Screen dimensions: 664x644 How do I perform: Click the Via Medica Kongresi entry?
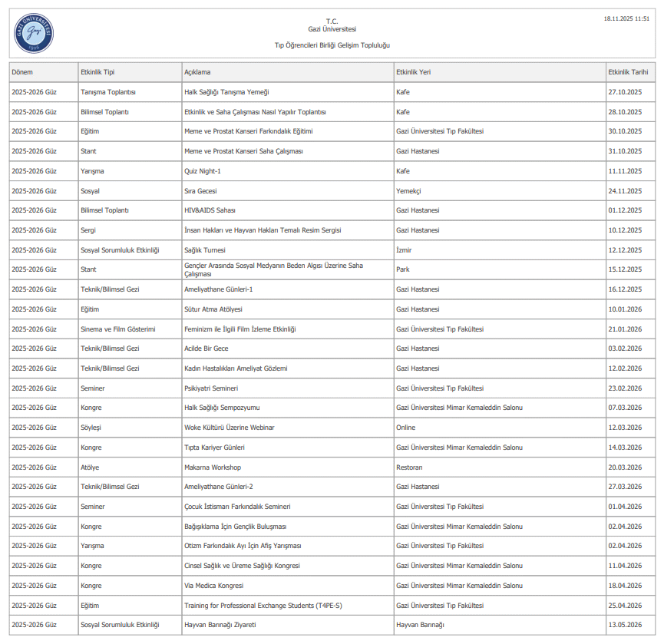click(214, 586)
